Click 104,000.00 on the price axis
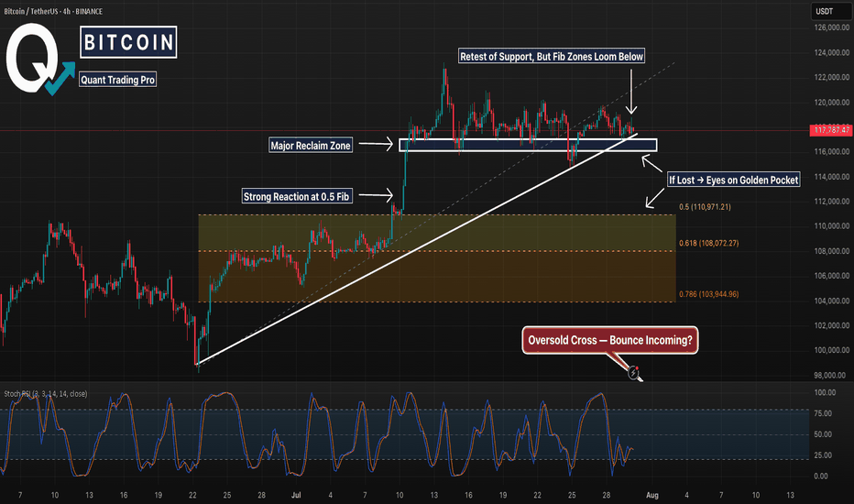This screenshot has width=854, height=504. point(832,301)
